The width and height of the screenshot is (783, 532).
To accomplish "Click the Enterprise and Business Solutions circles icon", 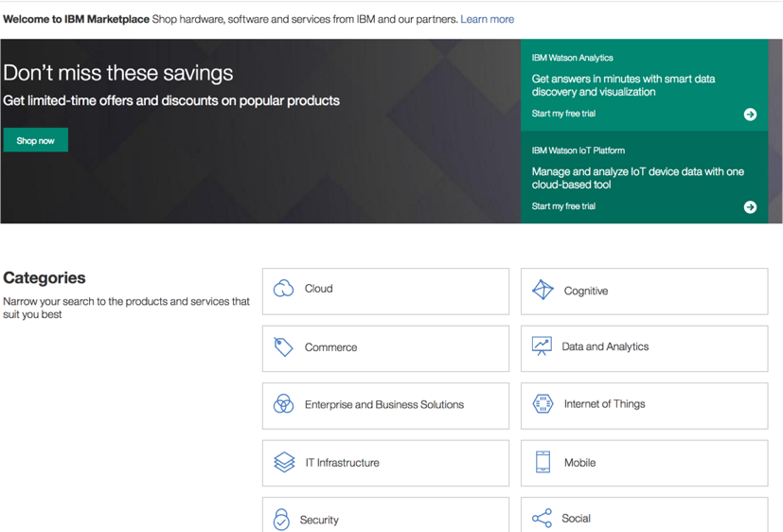I will 284,404.
